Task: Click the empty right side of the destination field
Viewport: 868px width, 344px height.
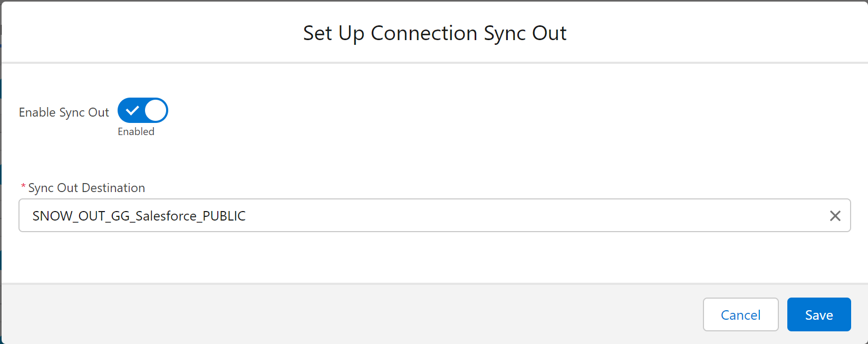Action: tap(527, 215)
